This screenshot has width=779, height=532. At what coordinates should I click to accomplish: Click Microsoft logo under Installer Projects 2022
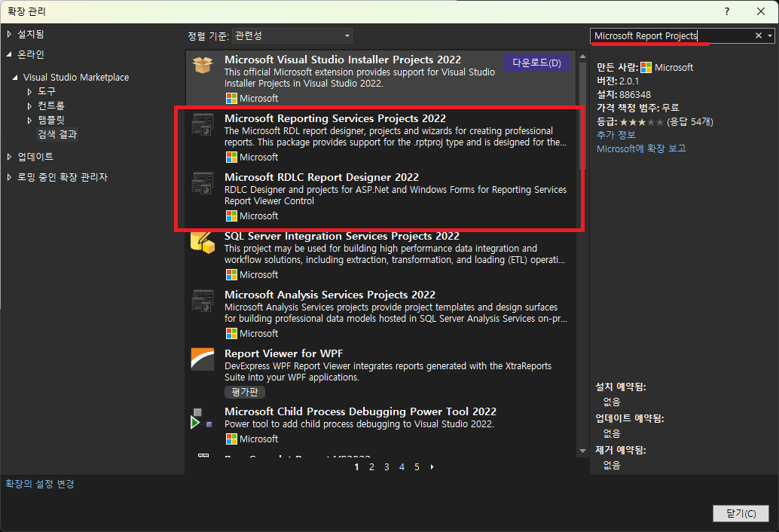tap(231, 99)
